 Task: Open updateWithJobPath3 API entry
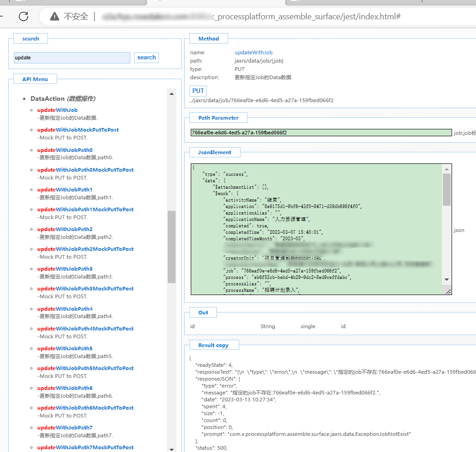coord(65,269)
